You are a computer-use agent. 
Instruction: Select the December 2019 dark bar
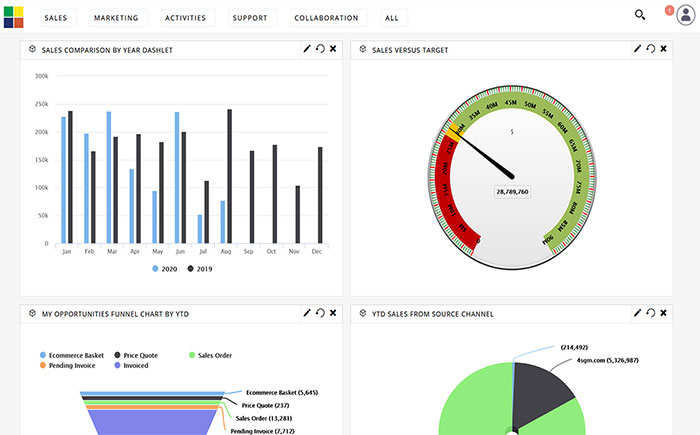(x=320, y=195)
